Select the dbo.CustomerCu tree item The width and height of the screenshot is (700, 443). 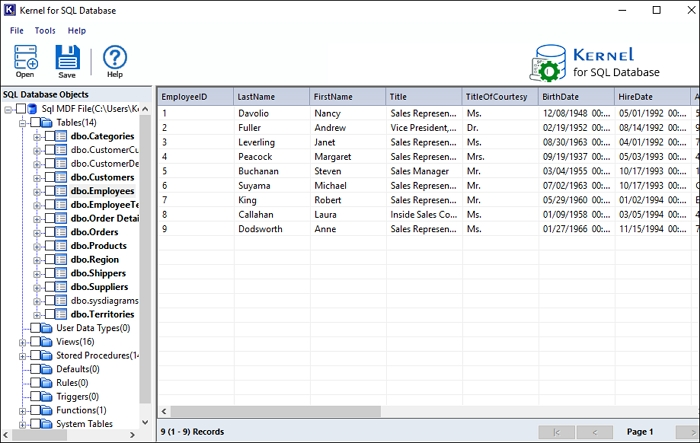tap(104, 150)
